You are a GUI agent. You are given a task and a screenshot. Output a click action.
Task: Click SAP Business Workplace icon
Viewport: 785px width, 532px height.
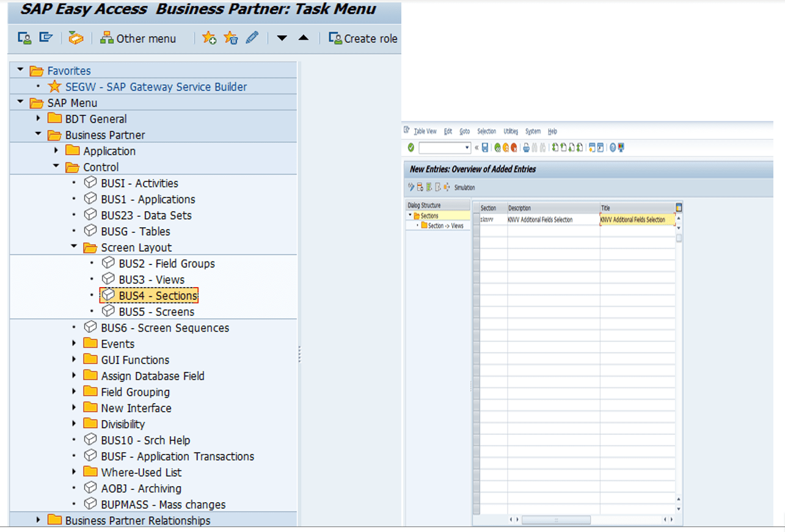point(76,38)
